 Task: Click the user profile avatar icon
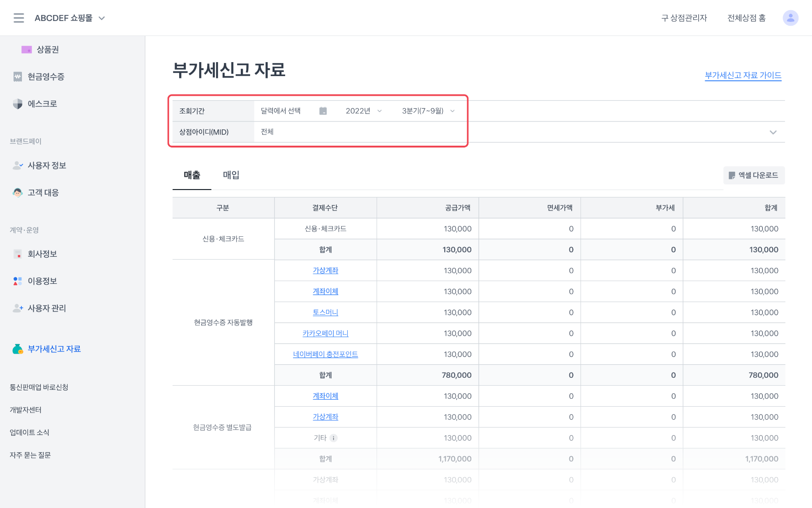point(790,18)
